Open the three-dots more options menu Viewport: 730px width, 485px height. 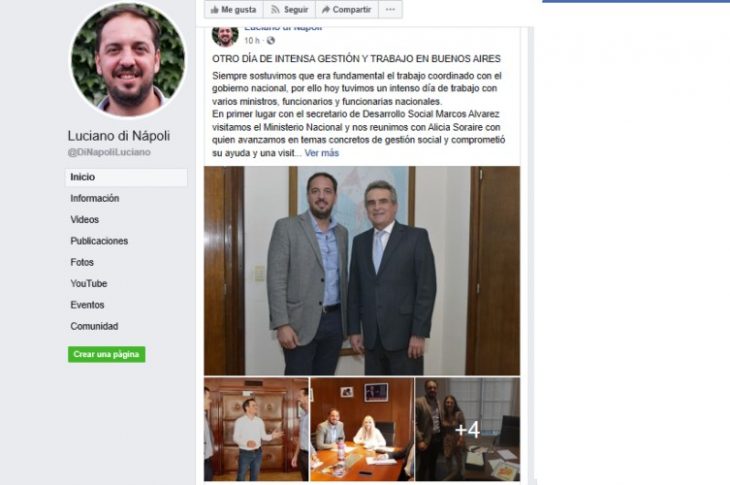(391, 9)
